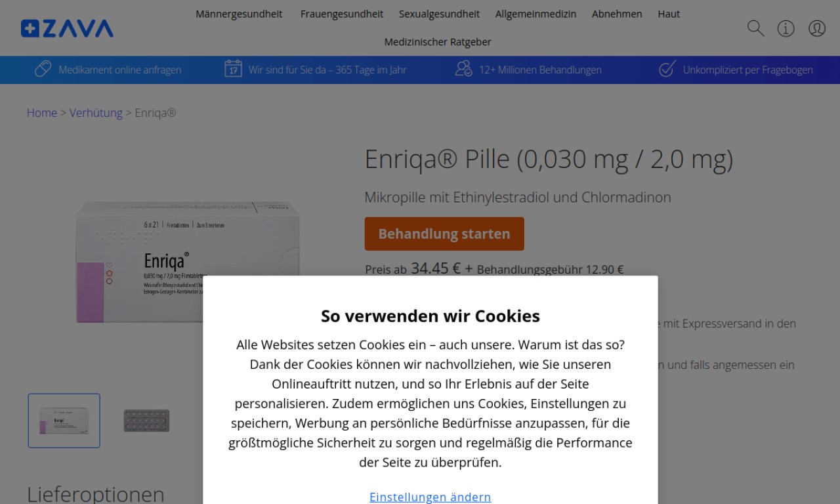Click text 'Unkompliziert per Fragebogen'
Screen dimensions: 840x504
[748, 70]
